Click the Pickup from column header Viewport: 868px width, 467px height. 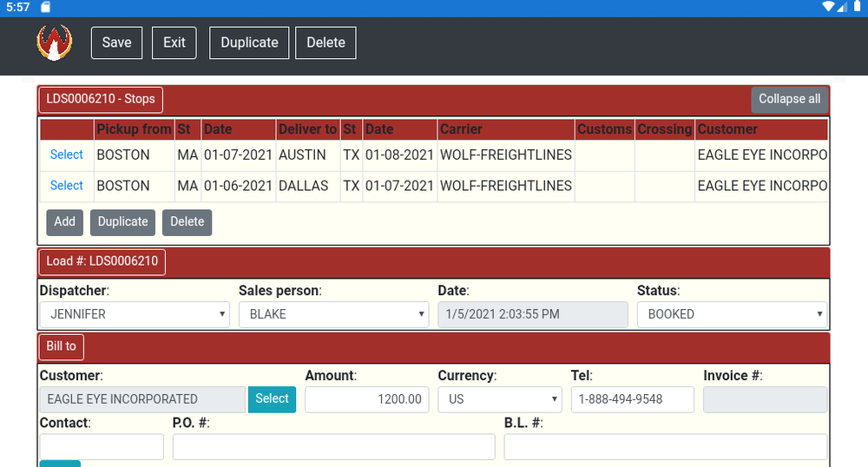[x=134, y=129]
